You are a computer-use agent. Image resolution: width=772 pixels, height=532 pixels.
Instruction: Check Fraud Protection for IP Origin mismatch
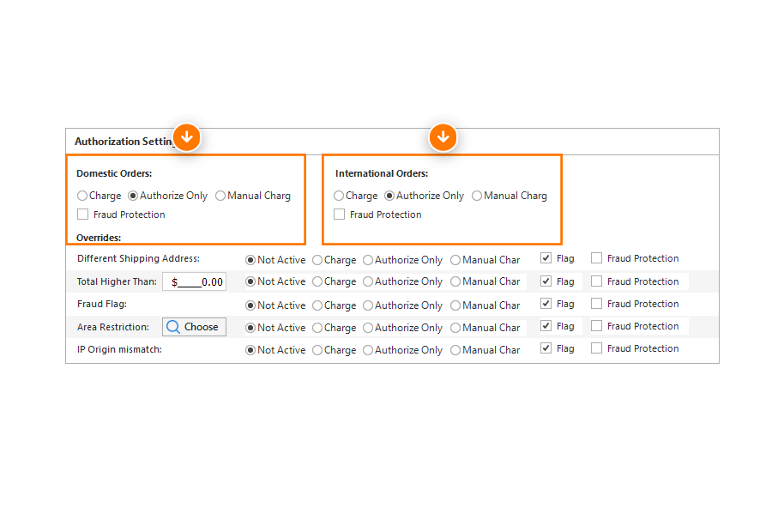point(596,348)
